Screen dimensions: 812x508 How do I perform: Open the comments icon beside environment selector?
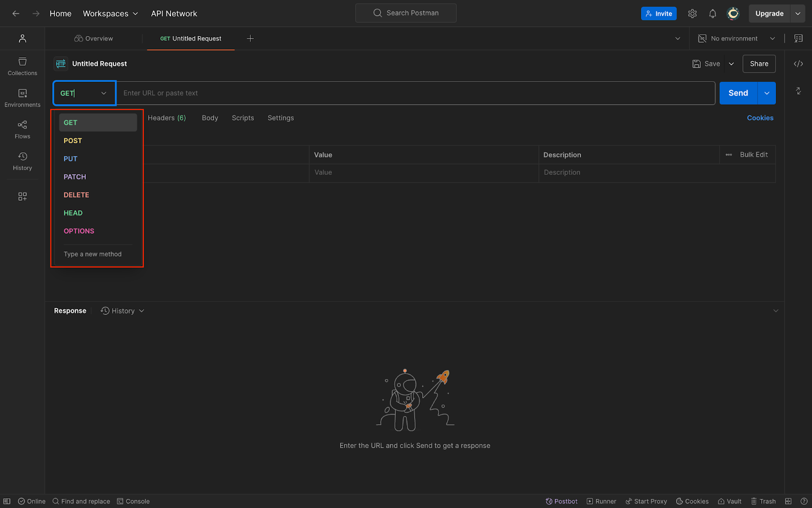[798, 39]
